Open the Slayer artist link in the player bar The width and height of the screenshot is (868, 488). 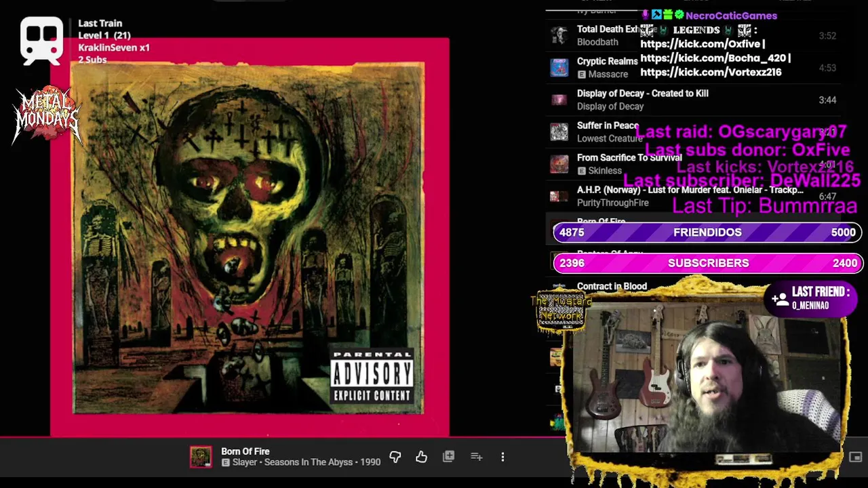[245, 462]
